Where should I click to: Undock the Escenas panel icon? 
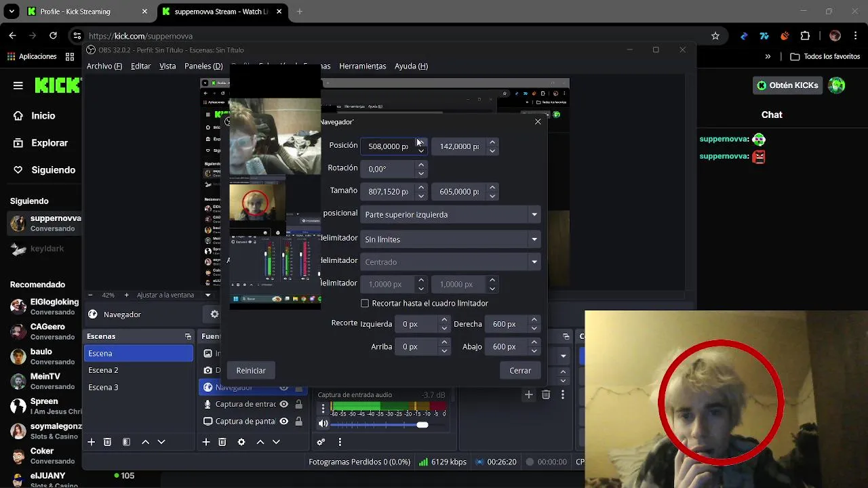[x=188, y=336]
